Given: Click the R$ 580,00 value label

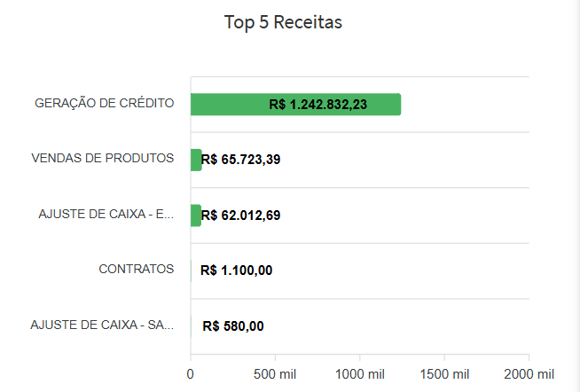Looking at the screenshot, I should point(232,325).
